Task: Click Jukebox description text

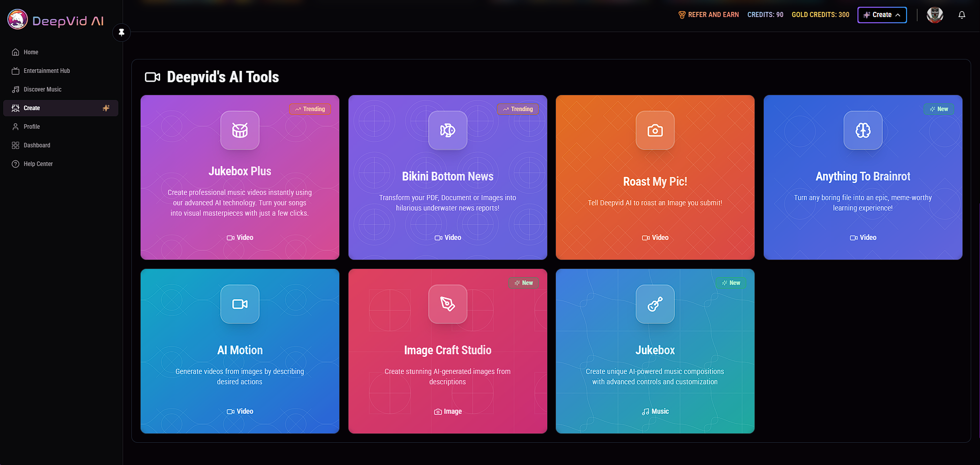Action: [655, 377]
